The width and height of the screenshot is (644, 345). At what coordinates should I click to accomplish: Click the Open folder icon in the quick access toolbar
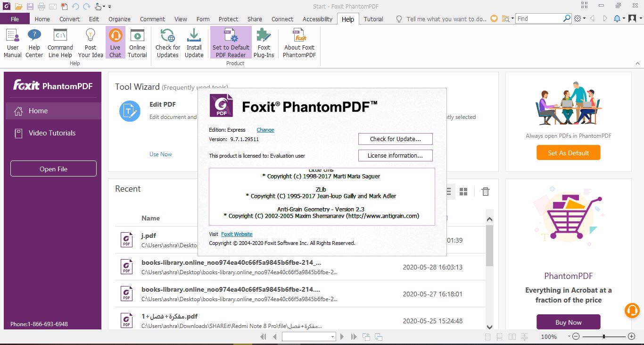pos(18,6)
